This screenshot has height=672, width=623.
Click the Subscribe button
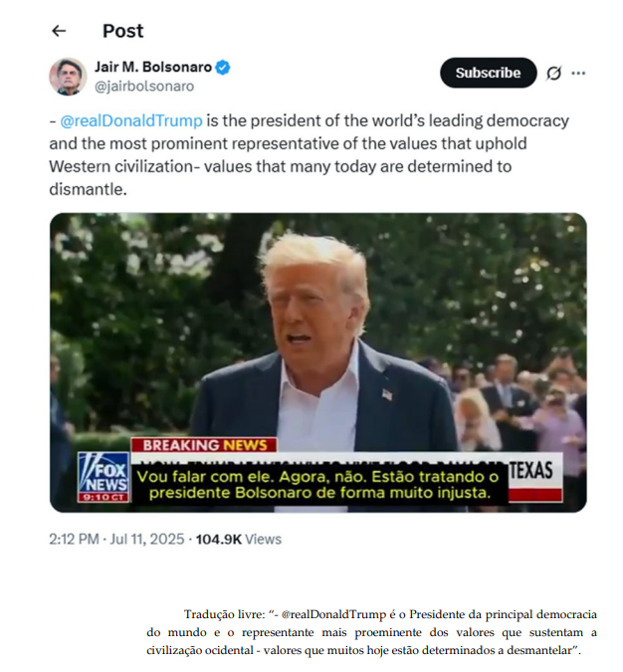pos(488,73)
